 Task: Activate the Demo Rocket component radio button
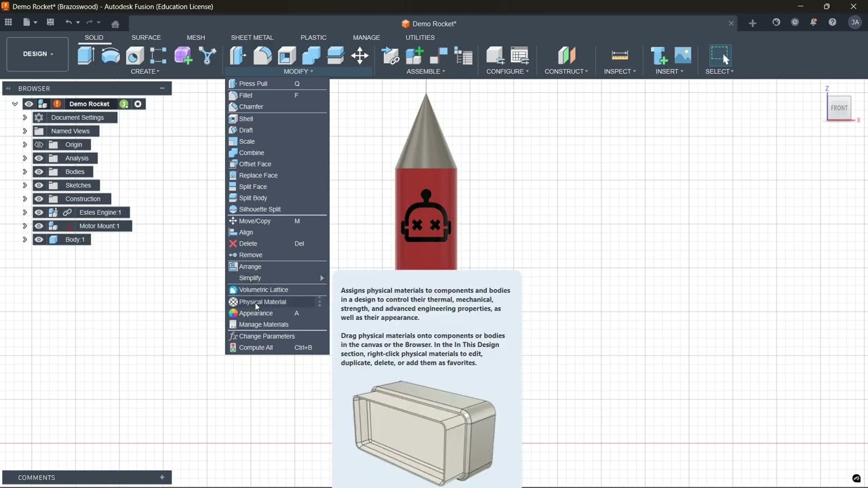[x=138, y=104]
